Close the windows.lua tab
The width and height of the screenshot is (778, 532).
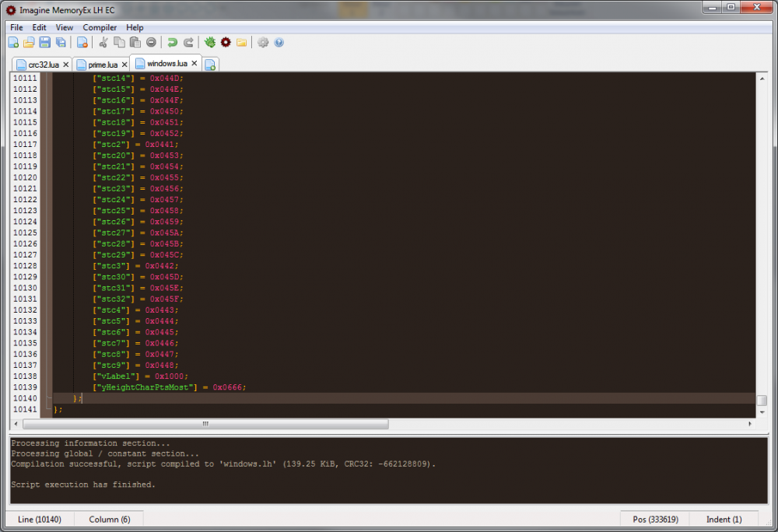click(194, 63)
